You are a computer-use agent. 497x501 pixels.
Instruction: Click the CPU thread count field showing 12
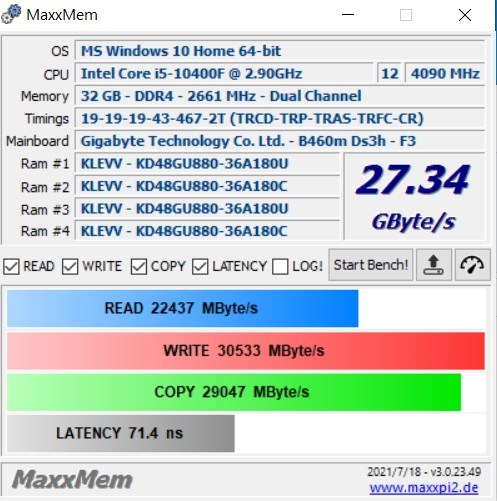(390, 73)
